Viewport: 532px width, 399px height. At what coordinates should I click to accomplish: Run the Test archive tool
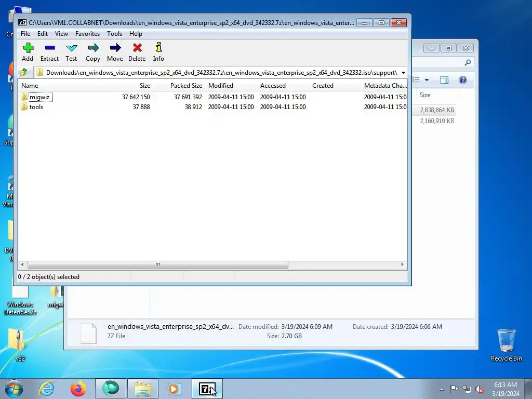pyautogui.click(x=71, y=48)
